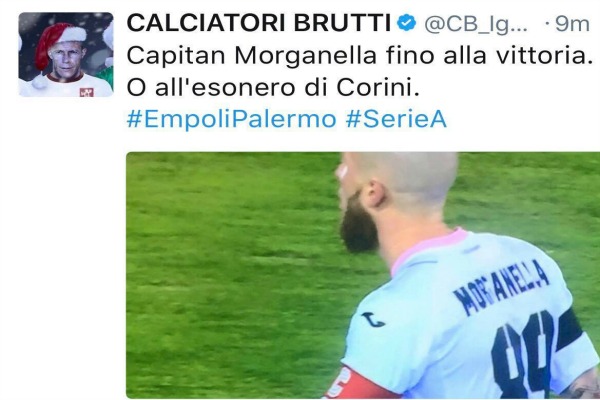Click the CALCIATORI BRUTTI account name
Screen dimensions: 600x400
tap(258, 23)
